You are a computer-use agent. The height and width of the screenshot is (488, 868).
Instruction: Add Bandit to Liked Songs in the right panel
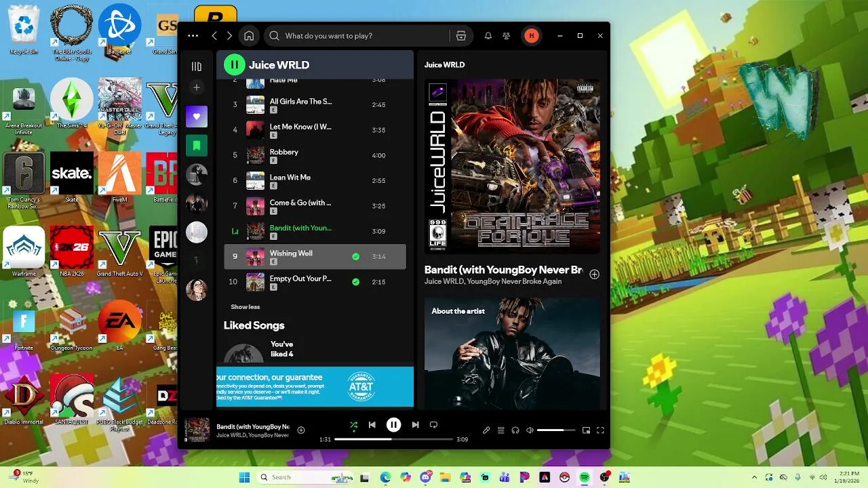pyautogui.click(x=595, y=274)
